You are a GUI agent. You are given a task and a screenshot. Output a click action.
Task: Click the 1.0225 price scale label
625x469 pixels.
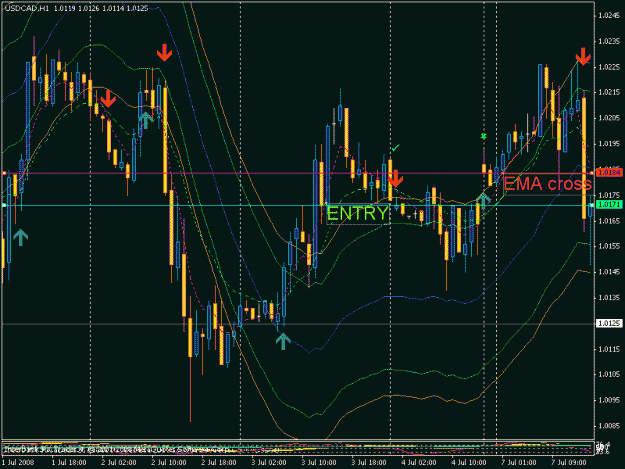click(609, 67)
